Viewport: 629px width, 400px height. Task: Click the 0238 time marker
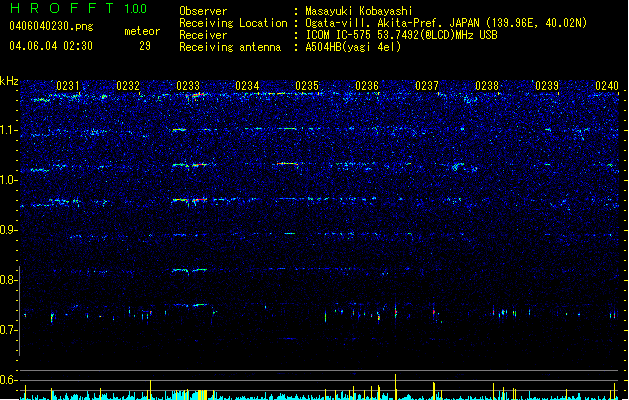pos(487,85)
